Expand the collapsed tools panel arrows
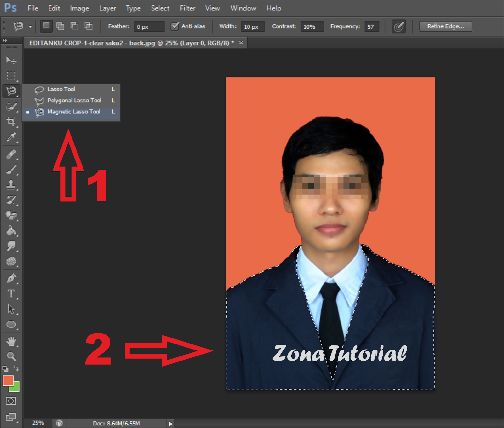504x428 pixels. coord(5,40)
